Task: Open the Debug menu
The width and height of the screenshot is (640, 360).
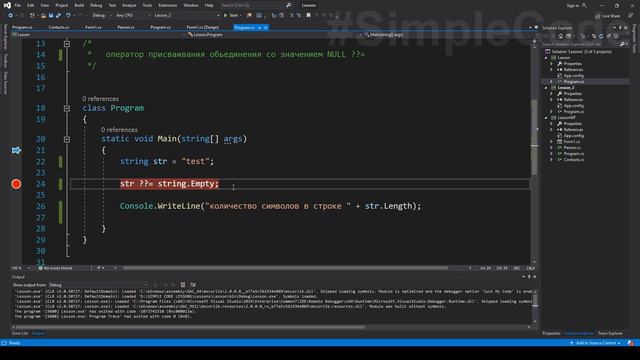Action: point(96,5)
